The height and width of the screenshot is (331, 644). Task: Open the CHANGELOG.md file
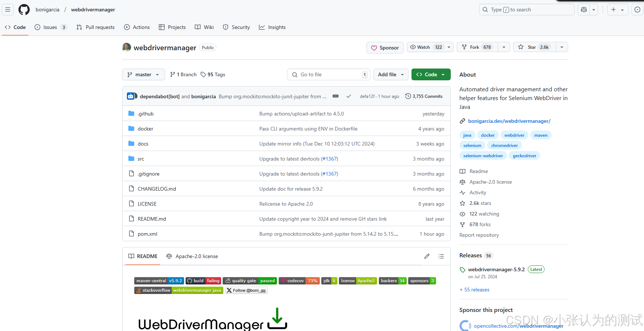(157, 189)
